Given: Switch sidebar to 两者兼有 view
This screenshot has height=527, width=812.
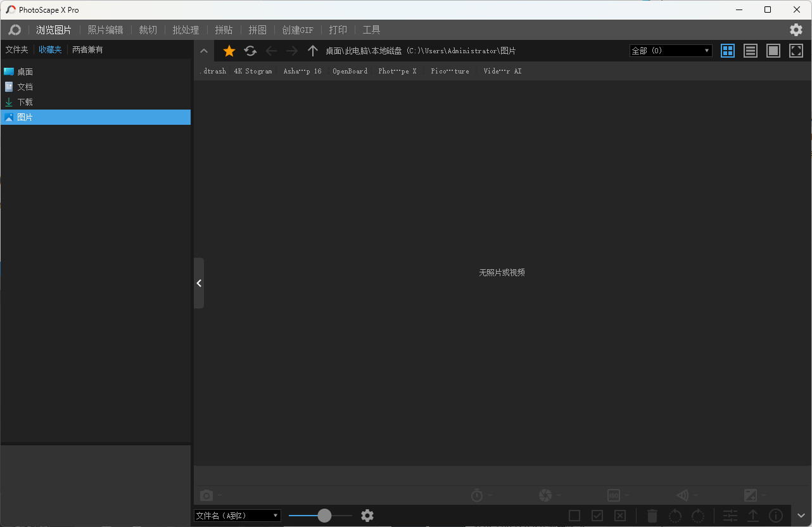Looking at the screenshot, I should pos(87,49).
